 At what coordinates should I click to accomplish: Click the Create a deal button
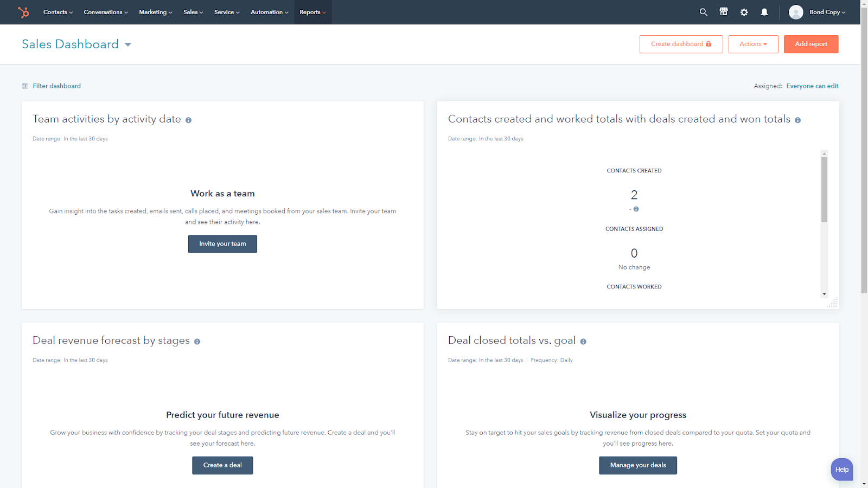coord(222,465)
